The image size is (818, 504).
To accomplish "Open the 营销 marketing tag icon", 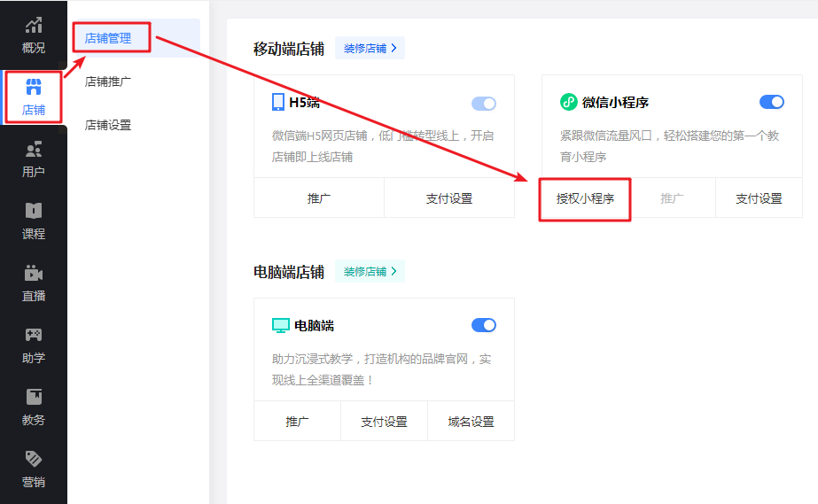I will click(x=34, y=459).
